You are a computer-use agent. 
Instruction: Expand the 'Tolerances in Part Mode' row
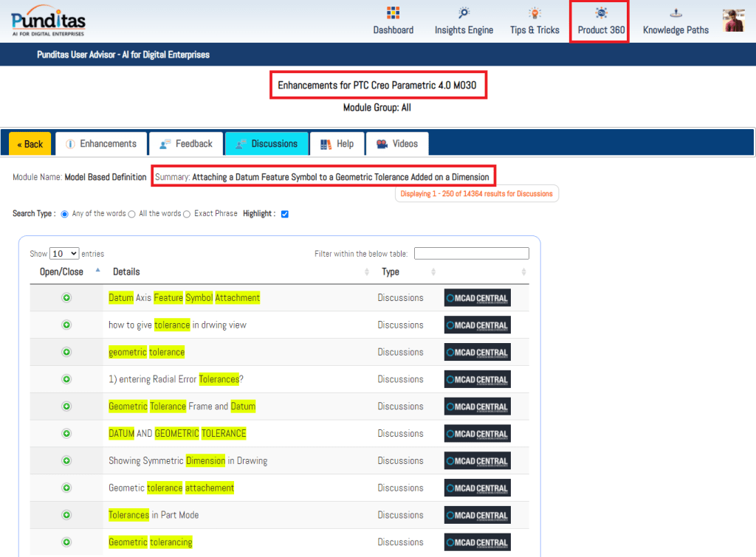click(66, 515)
